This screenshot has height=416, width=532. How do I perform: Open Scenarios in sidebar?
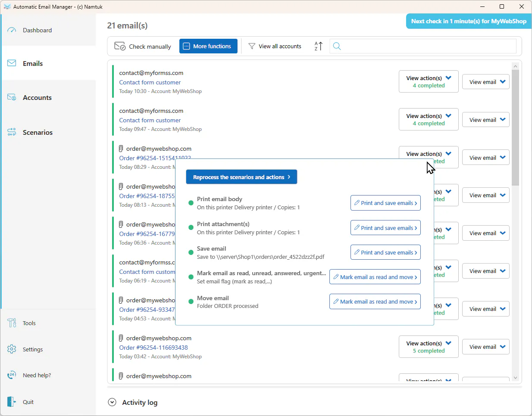49,132
